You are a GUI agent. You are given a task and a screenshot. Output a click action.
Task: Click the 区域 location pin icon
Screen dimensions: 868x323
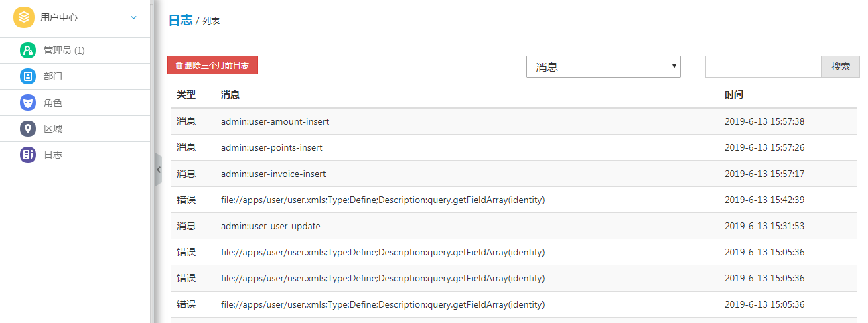point(27,129)
